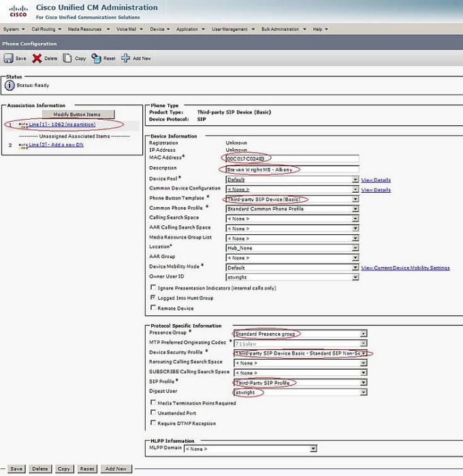
Task: Click the Status info icon
Action: (10, 86)
